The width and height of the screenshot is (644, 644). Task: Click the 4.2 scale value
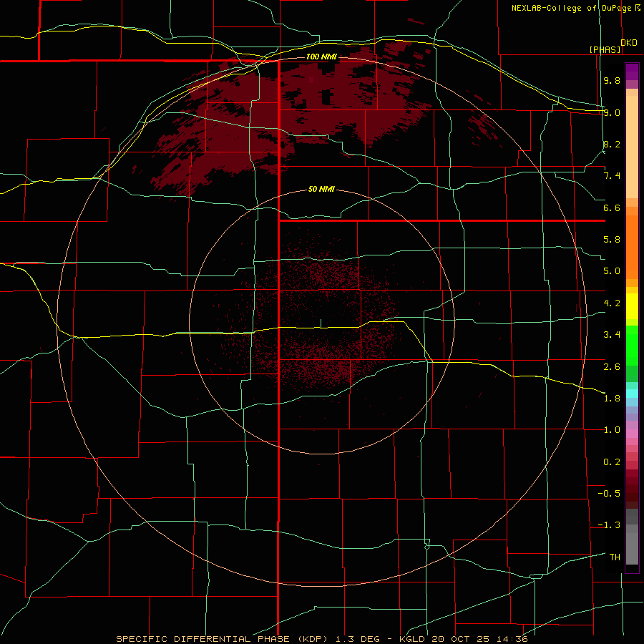(x=612, y=303)
